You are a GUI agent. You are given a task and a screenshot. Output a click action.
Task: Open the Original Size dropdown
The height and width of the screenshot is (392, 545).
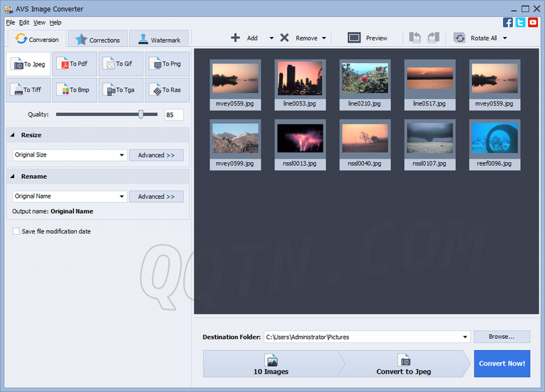(122, 155)
